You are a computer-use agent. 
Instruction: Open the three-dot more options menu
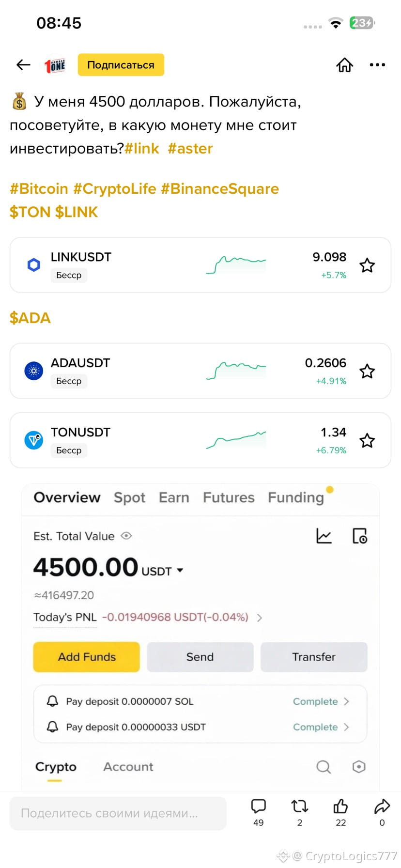[377, 65]
